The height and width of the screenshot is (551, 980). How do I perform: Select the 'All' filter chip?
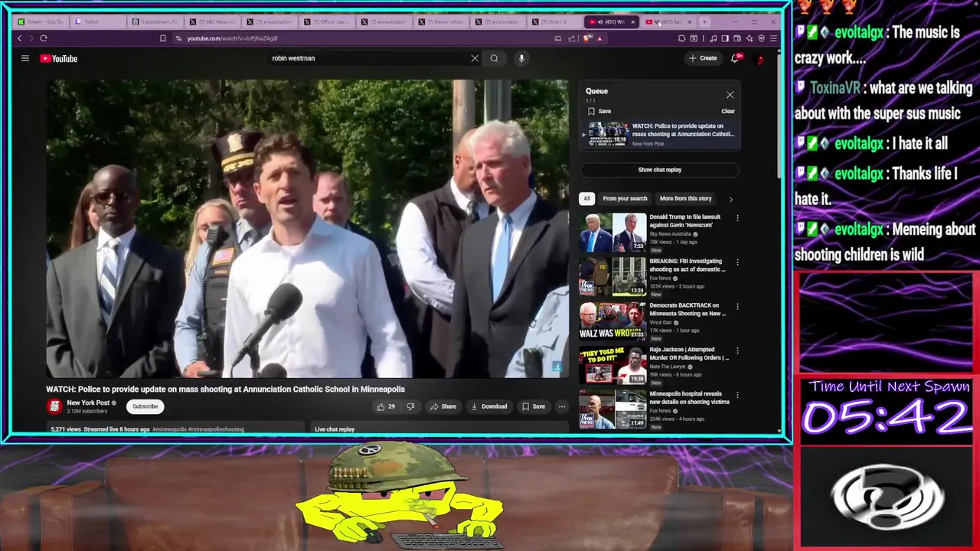[x=586, y=198]
